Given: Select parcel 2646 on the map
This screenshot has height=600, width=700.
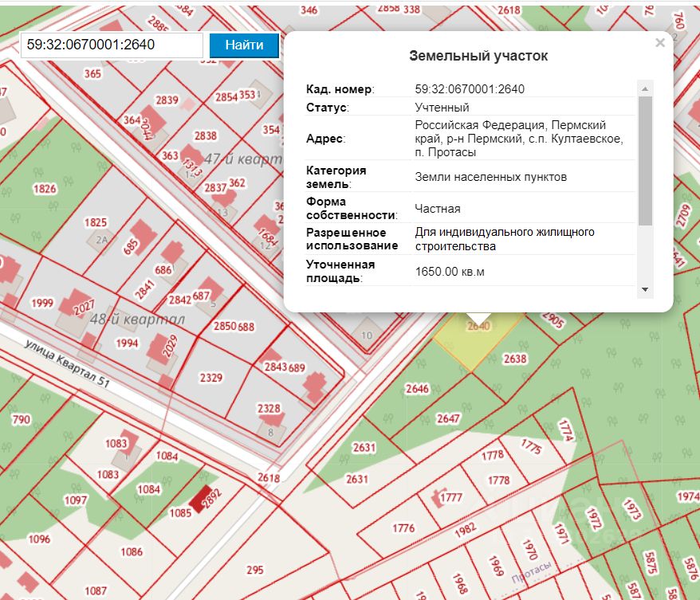Looking at the screenshot, I should (x=417, y=389).
